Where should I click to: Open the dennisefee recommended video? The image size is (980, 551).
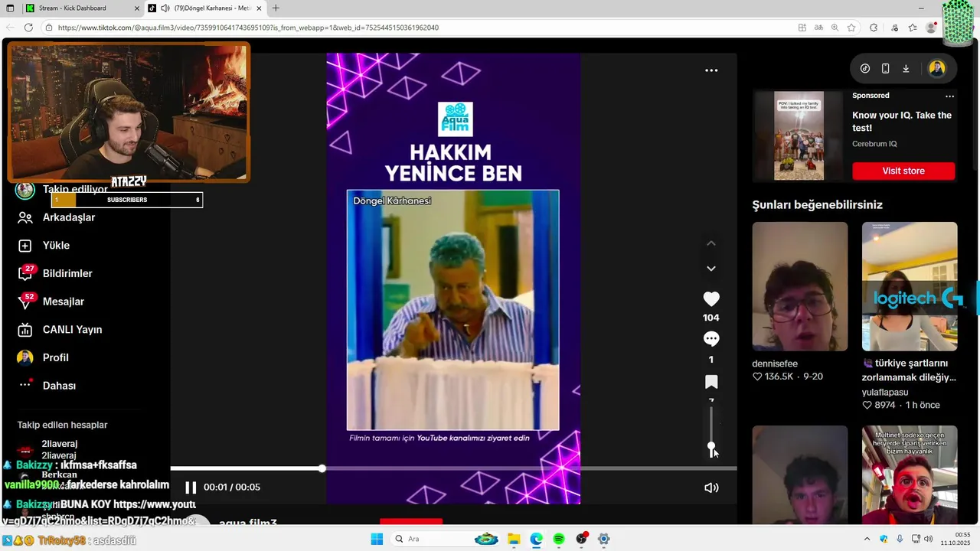[799, 286]
